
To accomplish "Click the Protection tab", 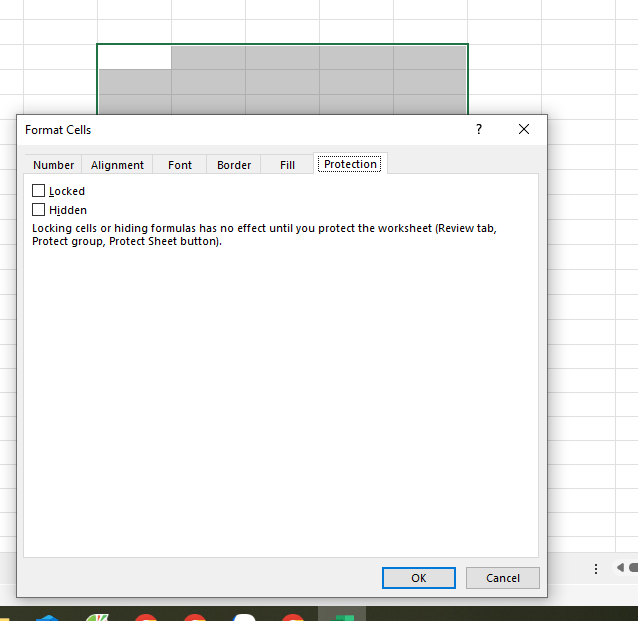I will pyautogui.click(x=350, y=164).
